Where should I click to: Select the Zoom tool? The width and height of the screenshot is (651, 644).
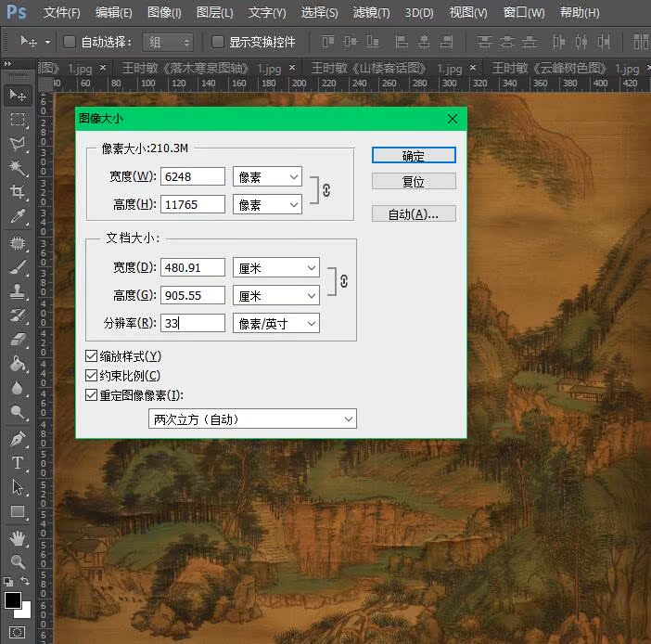click(18, 561)
